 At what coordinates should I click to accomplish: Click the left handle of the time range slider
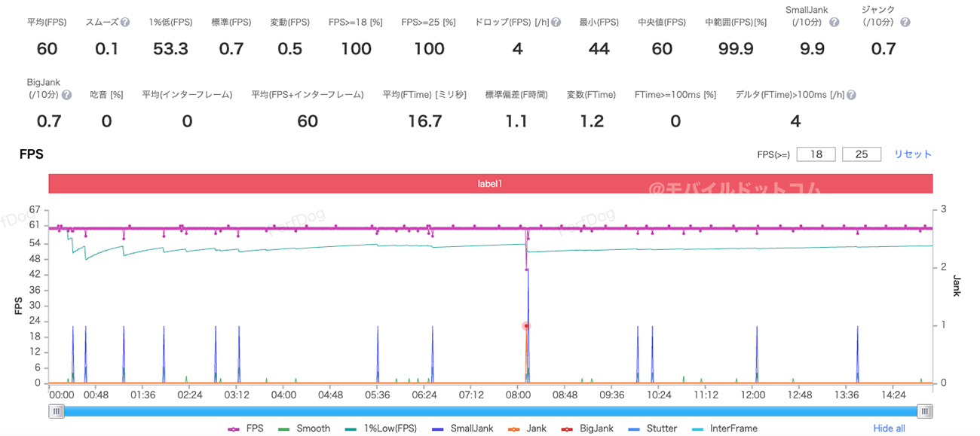pos(57,411)
